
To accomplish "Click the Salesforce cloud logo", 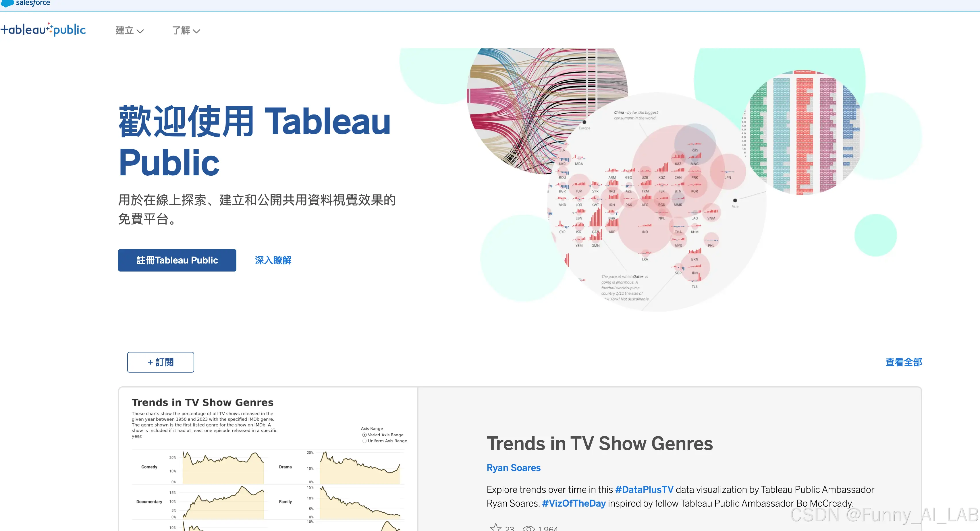I will pos(7,3).
